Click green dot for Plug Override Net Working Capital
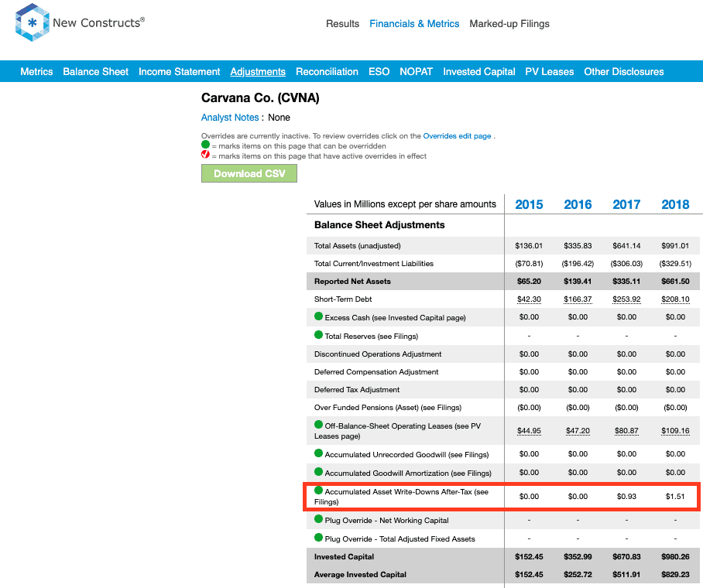The height and width of the screenshot is (588, 703). click(319, 519)
